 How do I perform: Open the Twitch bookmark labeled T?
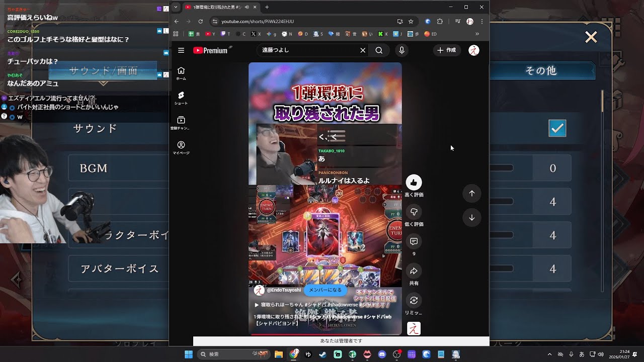225,34
